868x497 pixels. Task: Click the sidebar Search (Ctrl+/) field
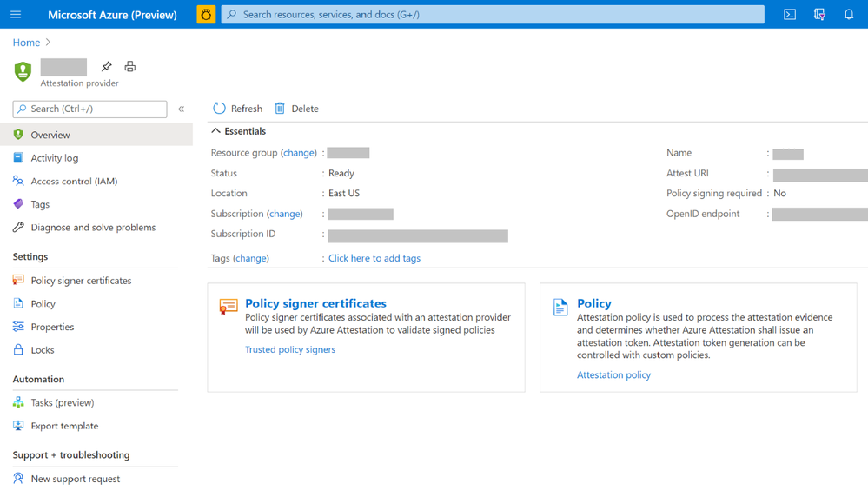point(89,109)
